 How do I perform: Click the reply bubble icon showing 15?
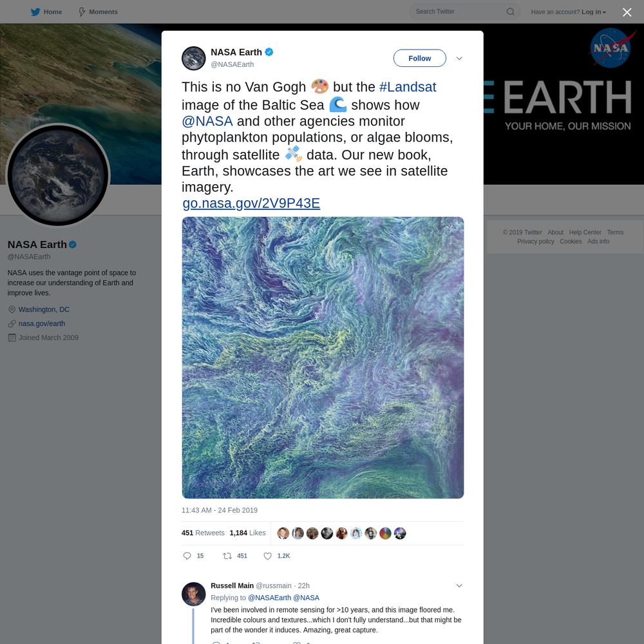tap(187, 556)
